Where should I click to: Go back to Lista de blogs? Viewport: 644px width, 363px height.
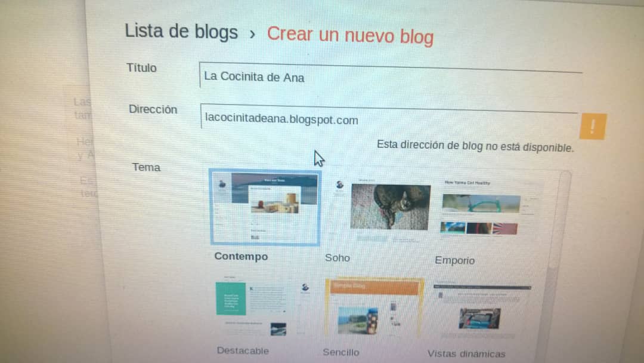click(181, 31)
